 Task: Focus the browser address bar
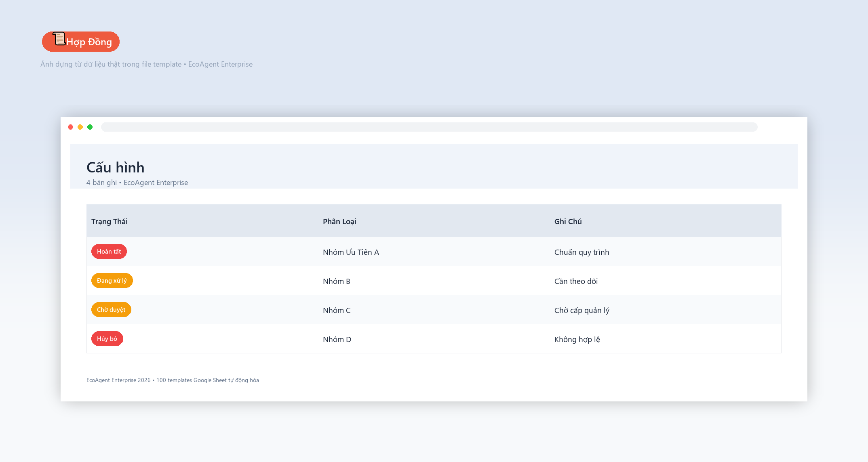pyautogui.click(x=429, y=127)
